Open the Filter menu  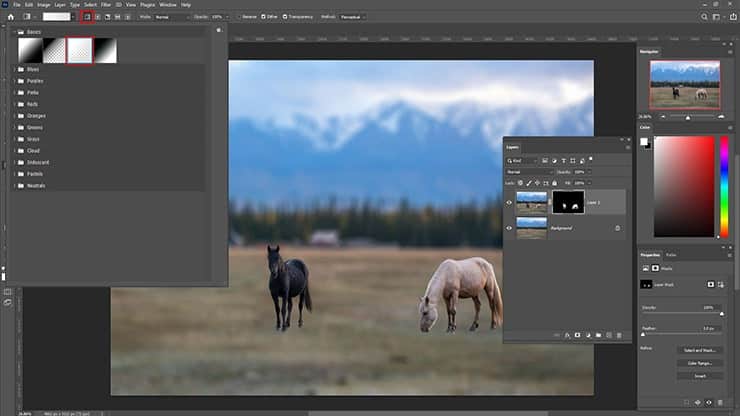click(105, 5)
